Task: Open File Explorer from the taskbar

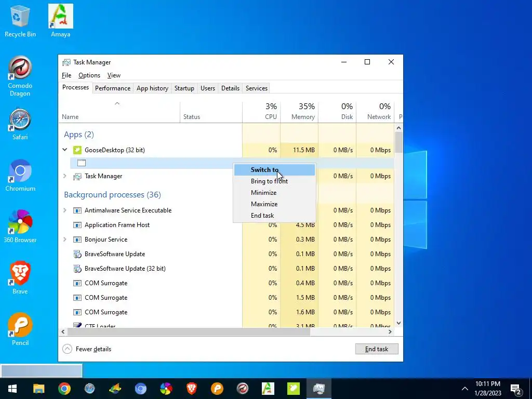Action: (x=38, y=389)
